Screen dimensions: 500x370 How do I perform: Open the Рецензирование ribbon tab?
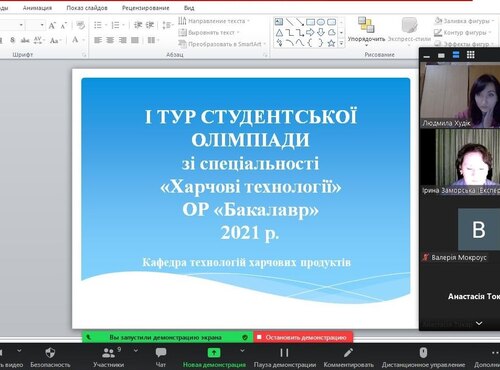click(145, 8)
